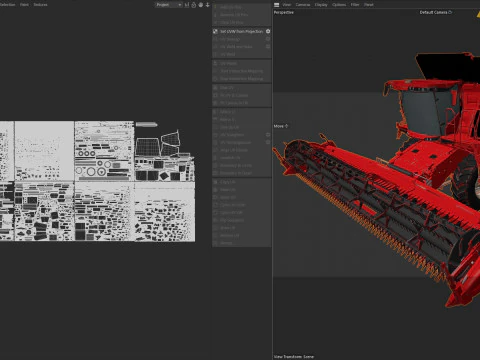The height and width of the screenshot is (360, 480).
Task: Open the viewport Cameras menu
Action: 303,5
